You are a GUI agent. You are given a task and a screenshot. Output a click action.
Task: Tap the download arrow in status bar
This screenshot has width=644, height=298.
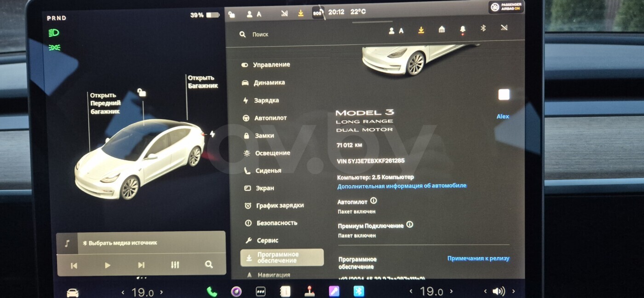pos(300,13)
